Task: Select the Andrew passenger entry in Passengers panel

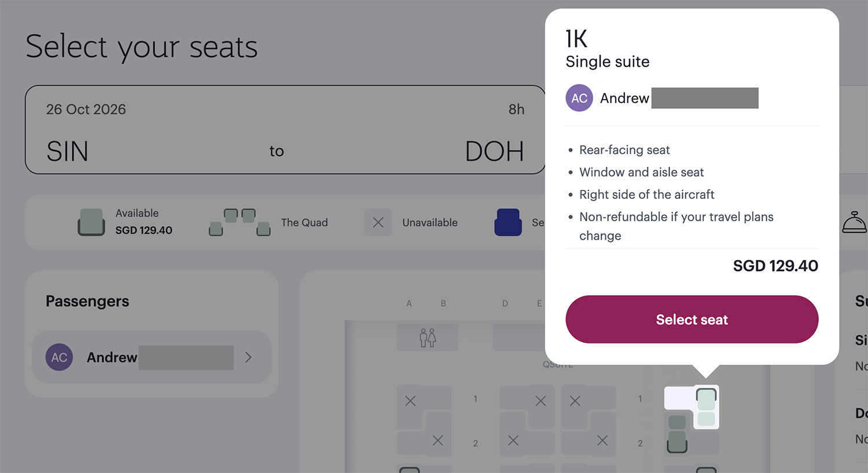Action: coord(152,357)
